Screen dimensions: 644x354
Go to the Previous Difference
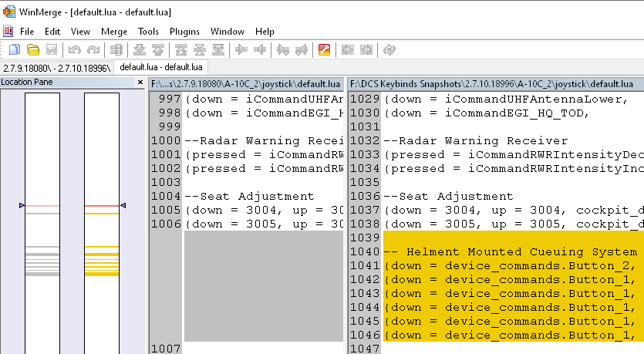tap(158, 50)
